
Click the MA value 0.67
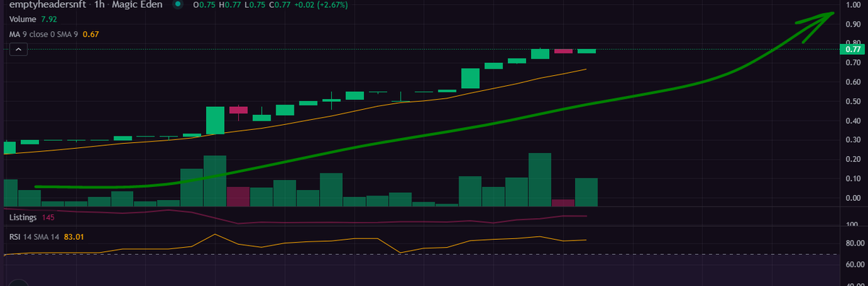pyautogui.click(x=90, y=33)
